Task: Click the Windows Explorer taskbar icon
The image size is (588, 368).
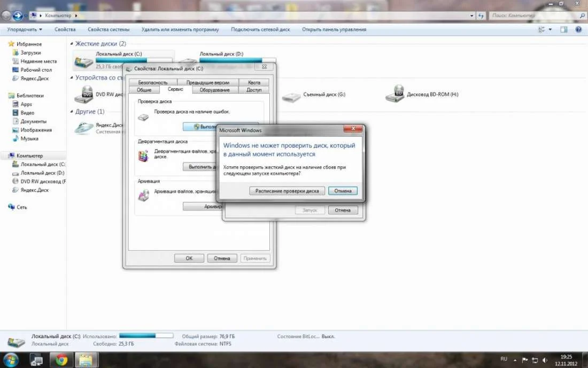Action: (86, 361)
